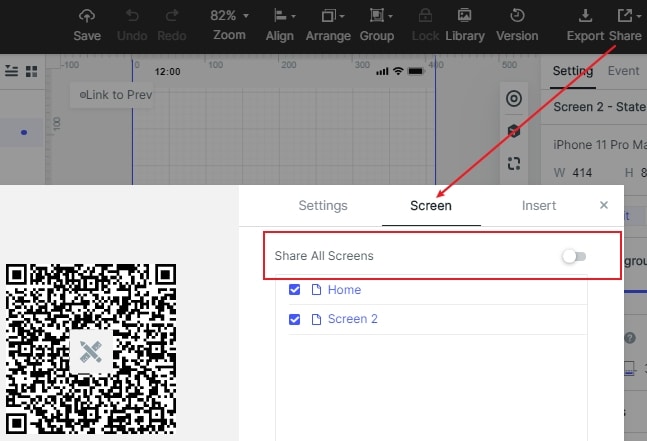Image resolution: width=647 pixels, height=441 pixels.
Task: Click the width value 414 field
Action: point(582,172)
